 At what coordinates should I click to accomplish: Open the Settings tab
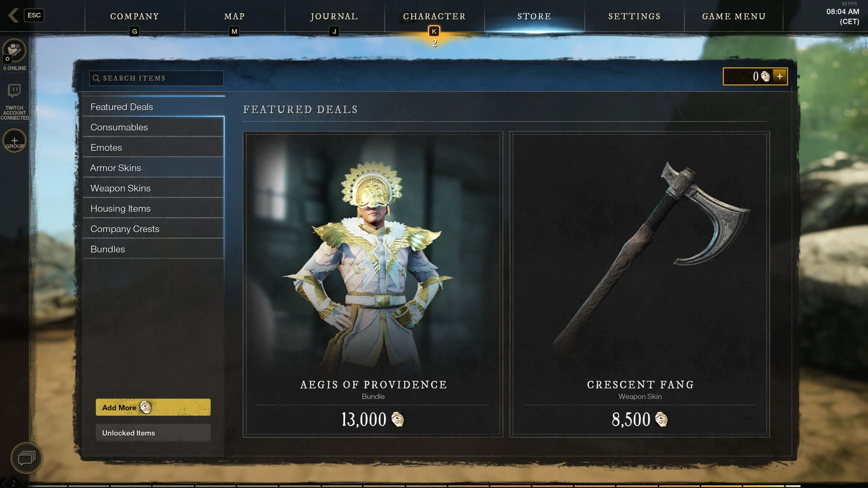click(634, 16)
